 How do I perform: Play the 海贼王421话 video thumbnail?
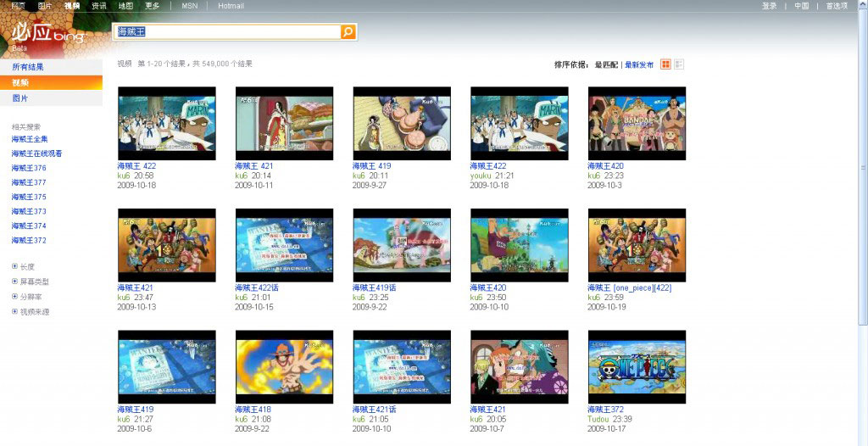[402, 367]
